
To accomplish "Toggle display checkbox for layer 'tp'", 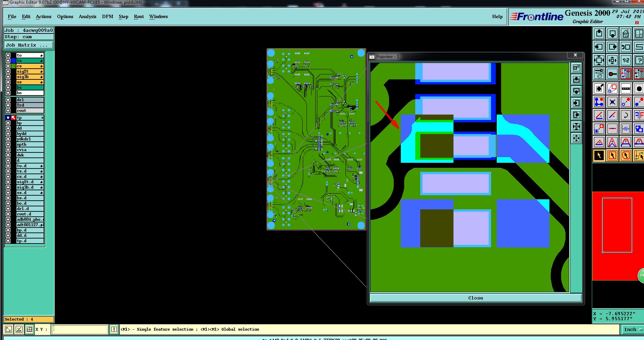I will click(8, 118).
